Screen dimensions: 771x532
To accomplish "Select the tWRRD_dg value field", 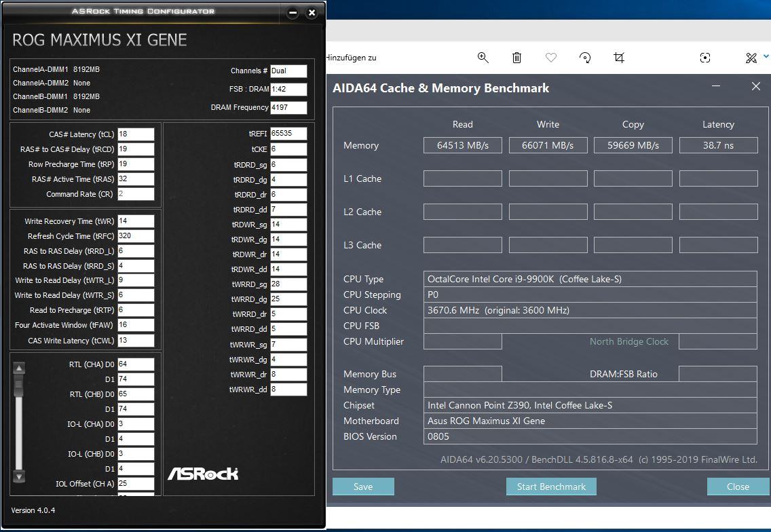I will click(288, 299).
